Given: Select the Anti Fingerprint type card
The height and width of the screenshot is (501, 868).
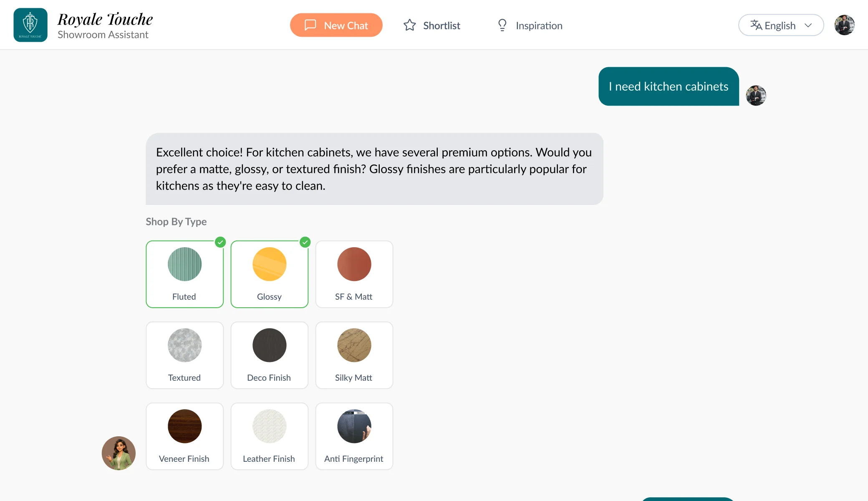Looking at the screenshot, I should pos(354,436).
